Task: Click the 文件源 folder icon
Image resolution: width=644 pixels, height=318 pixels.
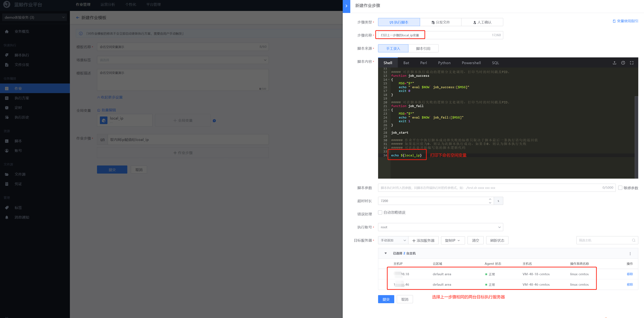Action: coord(7,174)
